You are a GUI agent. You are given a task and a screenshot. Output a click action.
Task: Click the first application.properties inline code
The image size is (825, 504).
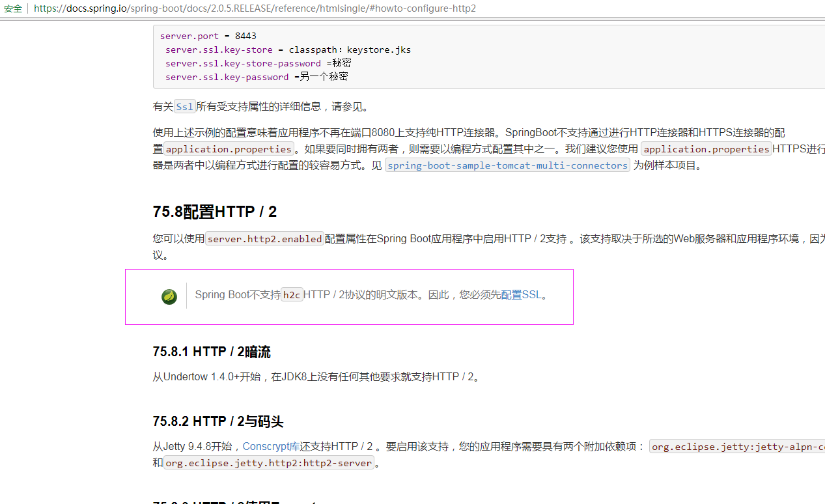coord(228,148)
